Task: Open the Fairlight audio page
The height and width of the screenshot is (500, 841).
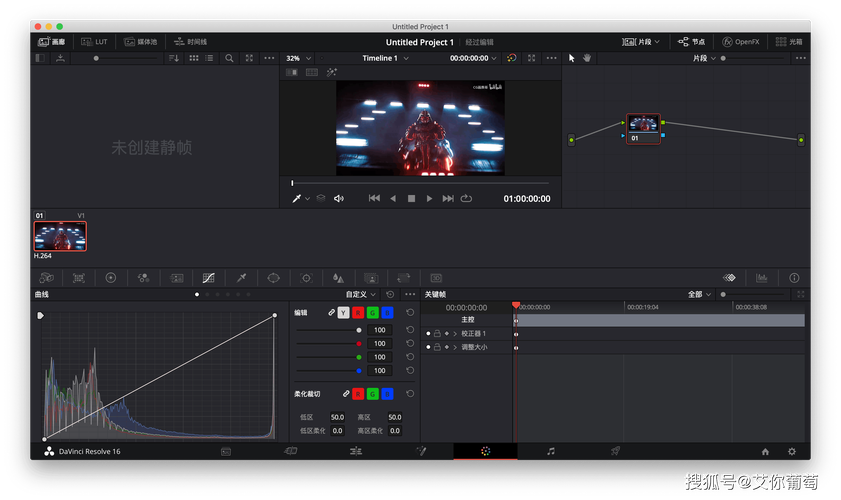Action: point(550,452)
